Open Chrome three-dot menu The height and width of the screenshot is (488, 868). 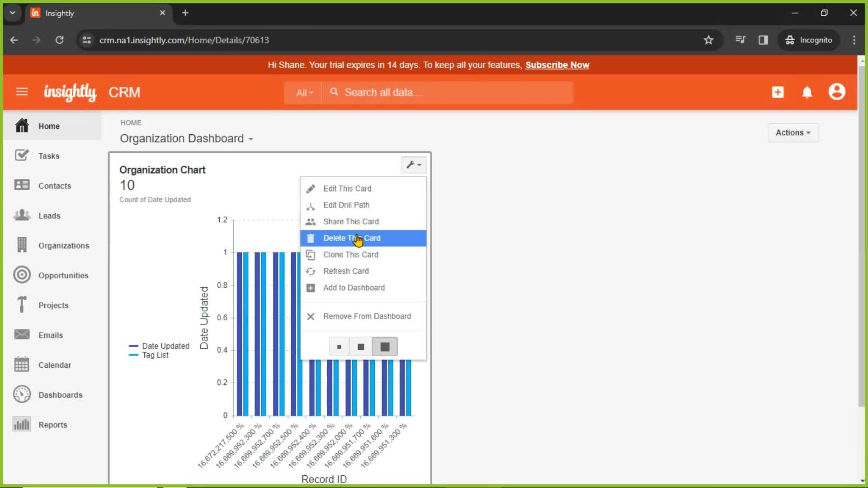coord(854,40)
